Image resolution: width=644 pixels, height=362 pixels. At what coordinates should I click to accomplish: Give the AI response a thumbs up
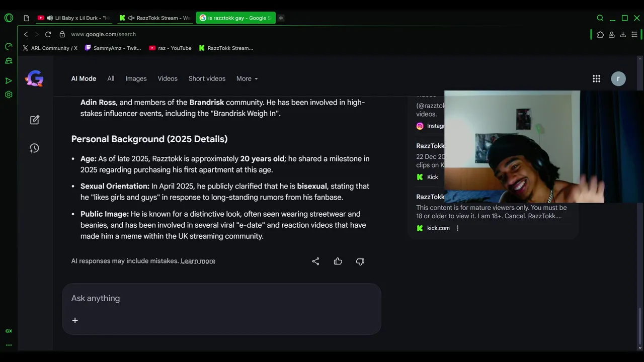338,261
